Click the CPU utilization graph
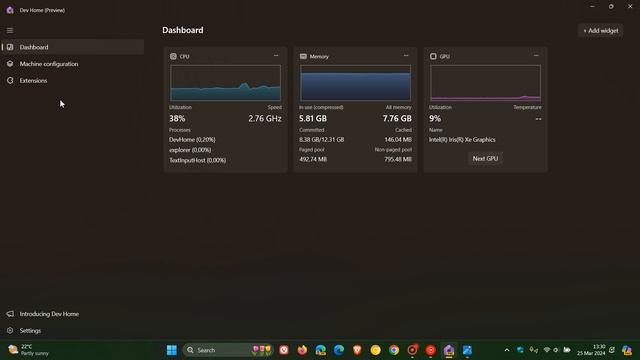The height and width of the screenshot is (360, 640). pos(225,83)
